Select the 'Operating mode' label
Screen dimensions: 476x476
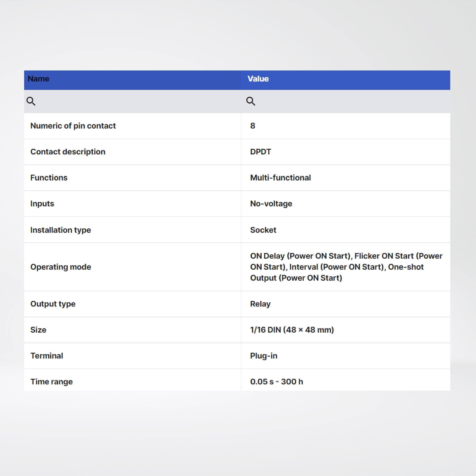point(61,267)
